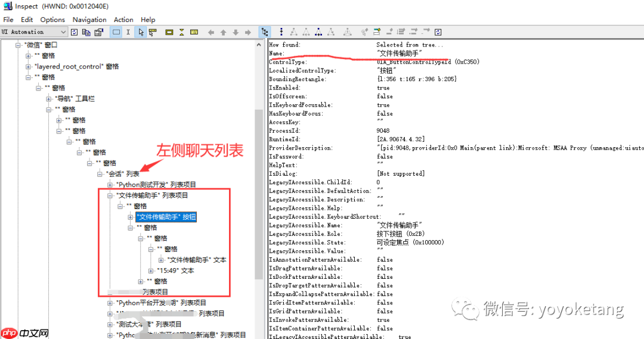Expand the "Python平台开发" 列表项目 node

coord(110,303)
